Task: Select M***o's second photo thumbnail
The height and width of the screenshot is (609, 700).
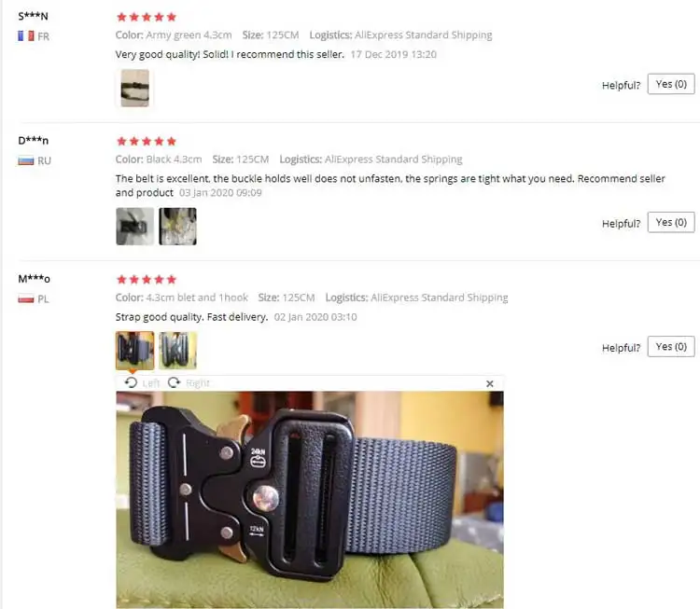Action: 177,351
